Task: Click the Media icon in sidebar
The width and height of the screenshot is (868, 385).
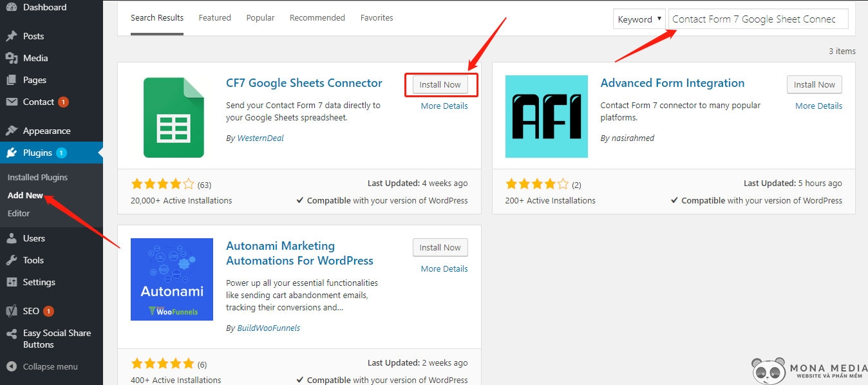Action: (12, 58)
